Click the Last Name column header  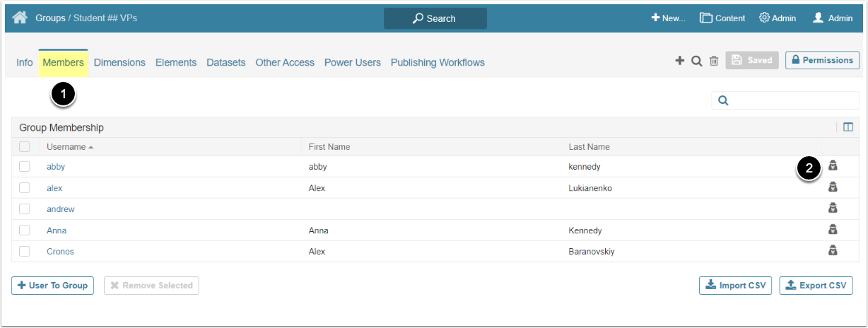tap(590, 147)
